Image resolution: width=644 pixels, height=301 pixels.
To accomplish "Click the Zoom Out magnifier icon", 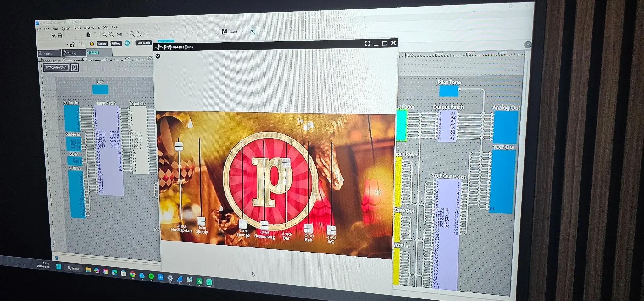I will pos(111,34).
